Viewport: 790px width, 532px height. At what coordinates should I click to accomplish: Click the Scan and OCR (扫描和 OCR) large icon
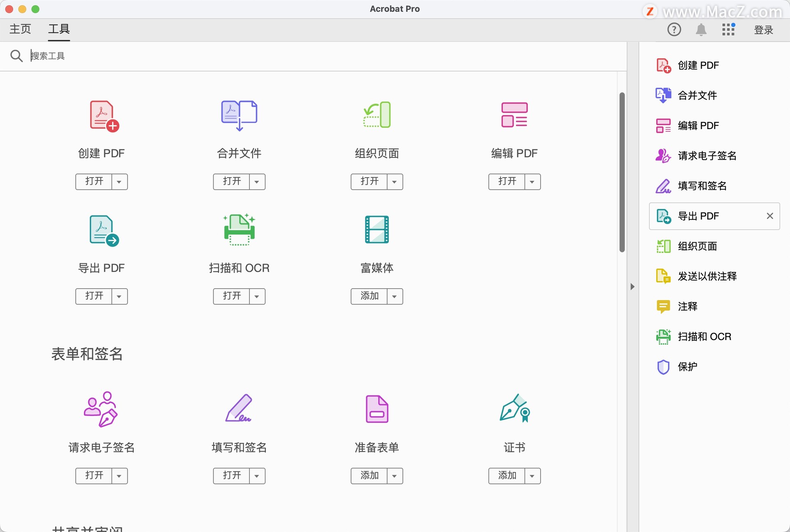[239, 229]
